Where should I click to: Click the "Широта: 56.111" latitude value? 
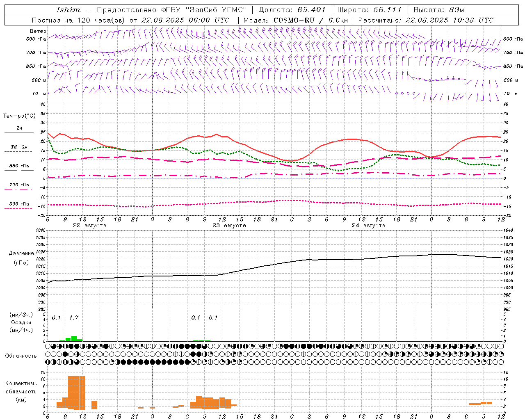(x=369, y=10)
